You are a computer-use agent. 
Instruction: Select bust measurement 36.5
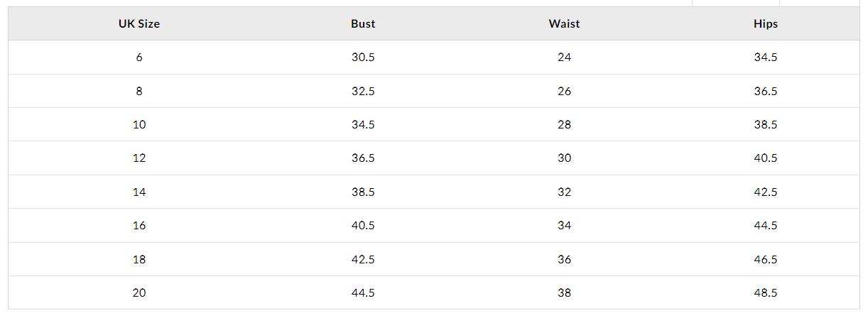tap(363, 158)
